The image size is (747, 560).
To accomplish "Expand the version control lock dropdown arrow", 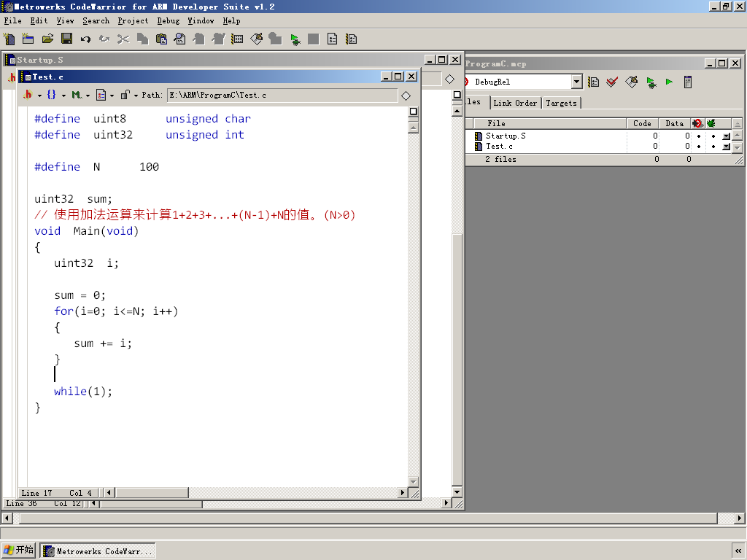I will 136,96.
